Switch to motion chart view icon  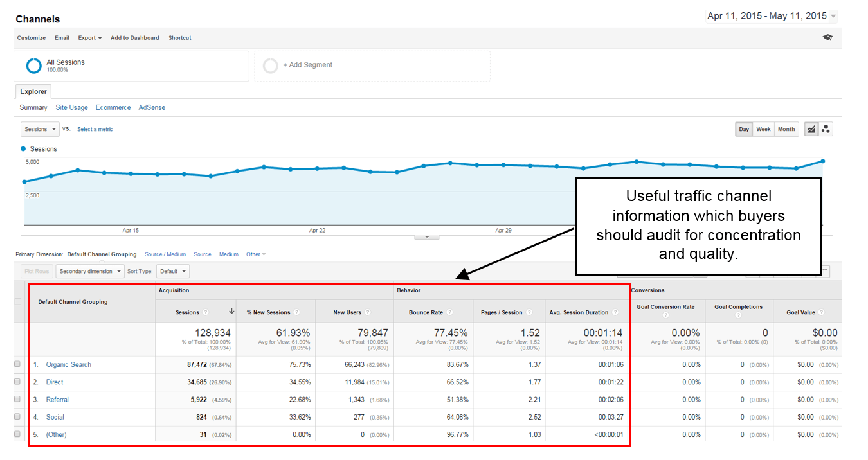pos(826,129)
